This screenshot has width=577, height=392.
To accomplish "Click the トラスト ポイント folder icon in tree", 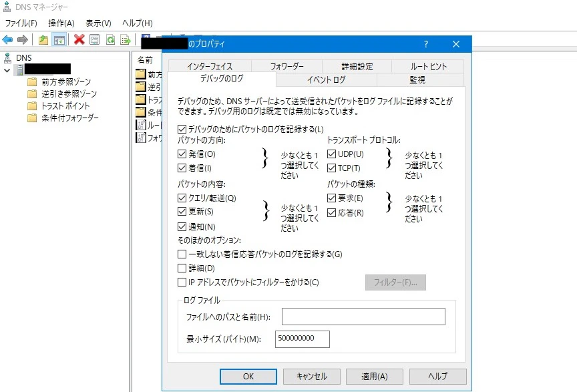I will tap(32, 106).
